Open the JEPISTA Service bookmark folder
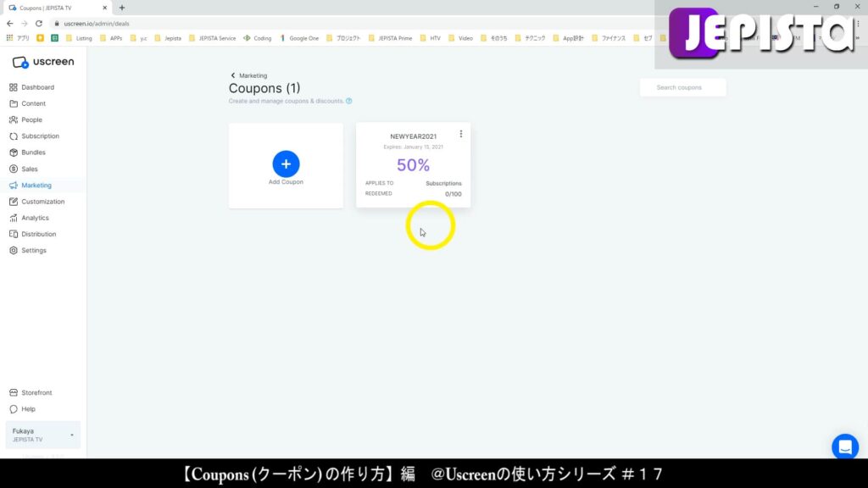This screenshot has height=488, width=868. click(x=212, y=38)
